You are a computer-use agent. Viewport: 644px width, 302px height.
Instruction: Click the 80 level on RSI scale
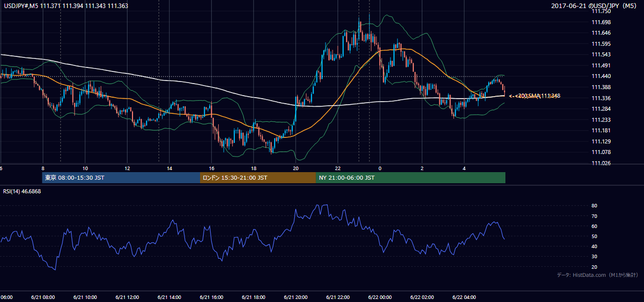pyautogui.click(x=594, y=206)
